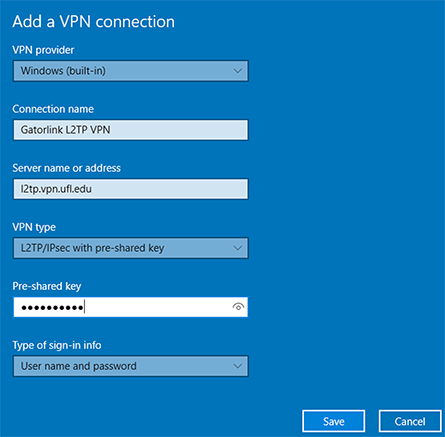Click the Add a VPN connection heading

(93, 22)
